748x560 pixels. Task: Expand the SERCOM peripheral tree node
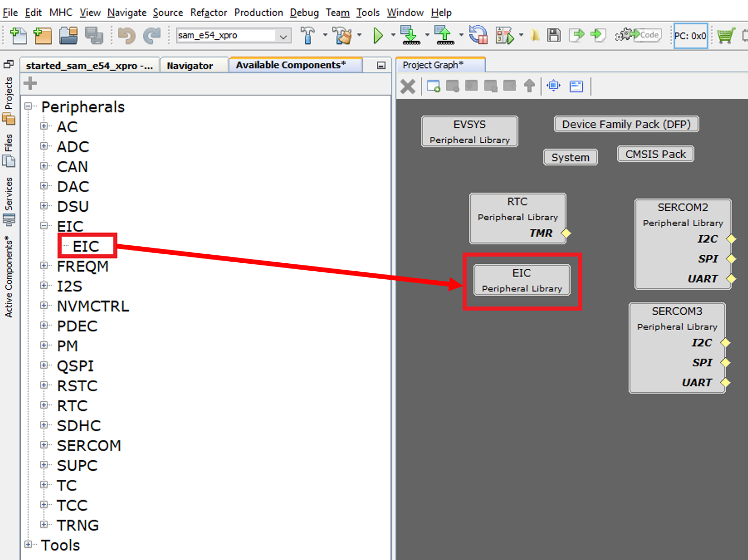click(45, 445)
